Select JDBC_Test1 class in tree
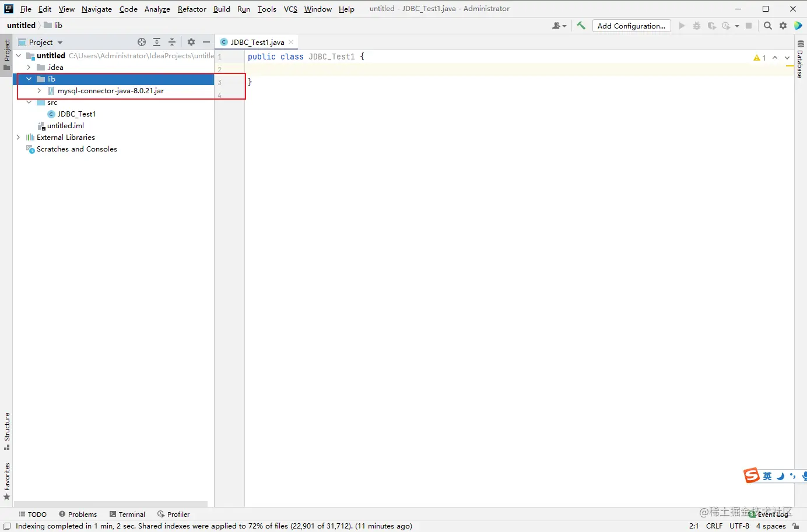This screenshot has height=532, width=807. pos(76,114)
